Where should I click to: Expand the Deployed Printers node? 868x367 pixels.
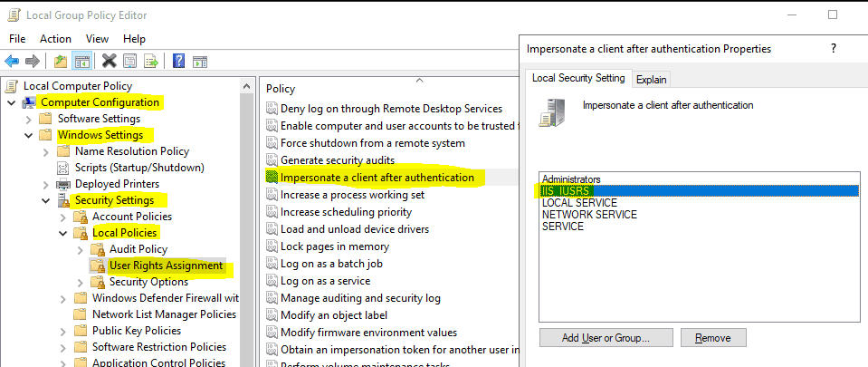point(46,185)
